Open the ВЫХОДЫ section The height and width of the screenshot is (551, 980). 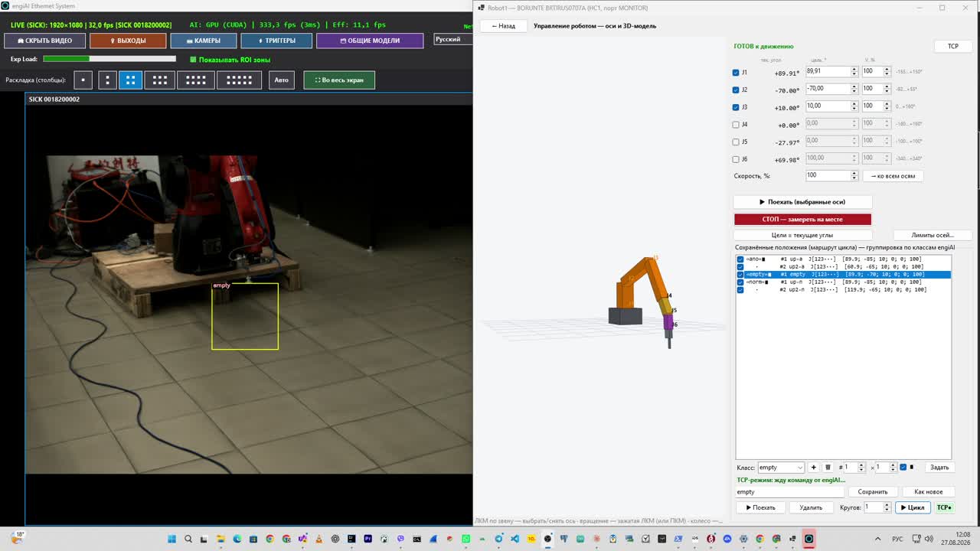(x=128, y=41)
